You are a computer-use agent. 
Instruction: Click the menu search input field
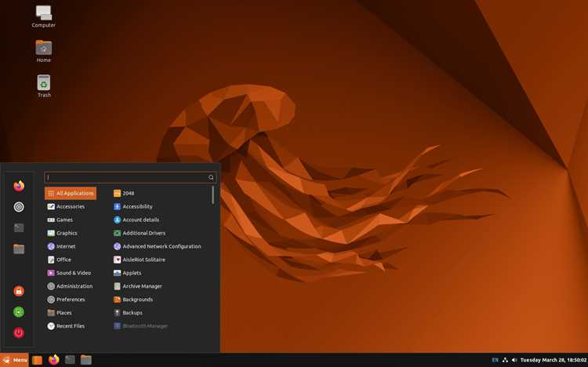point(130,177)
